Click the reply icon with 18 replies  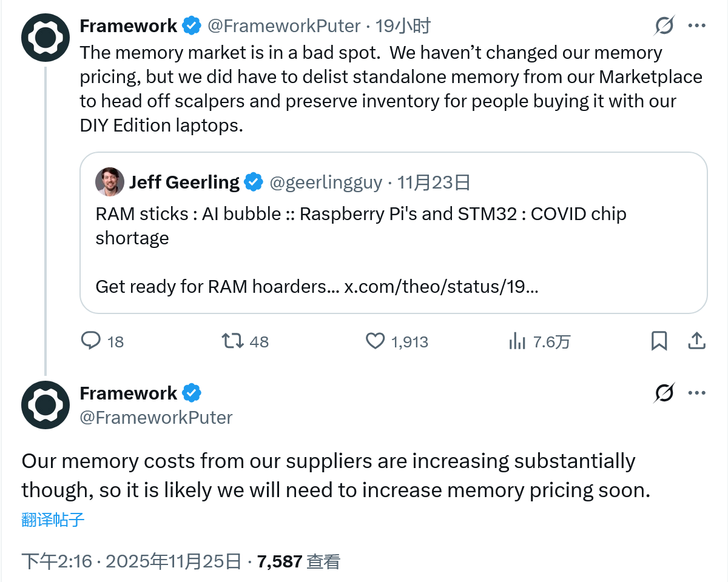[x=91, y=341]
